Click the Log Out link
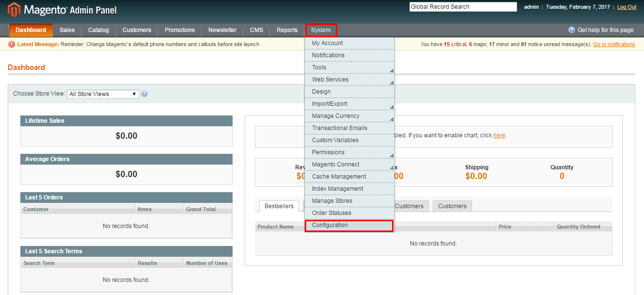Image resolution: width=644 pixels, height=295 pixels. pos(627,7)
